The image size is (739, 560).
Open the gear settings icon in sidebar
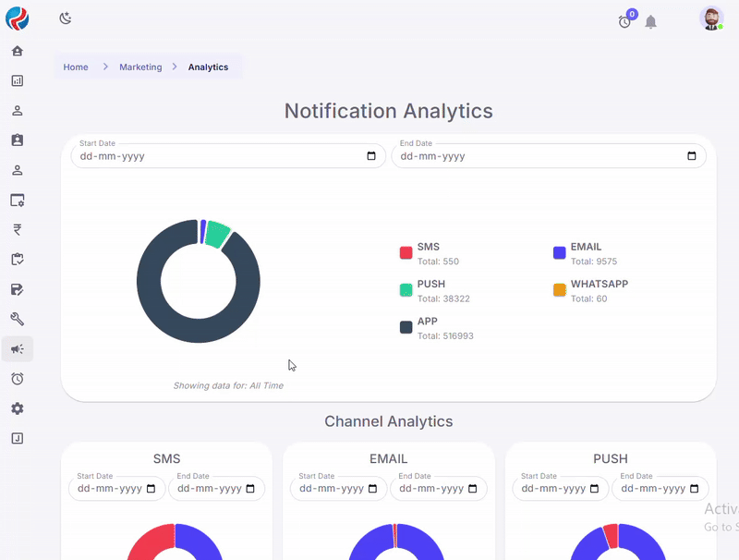coord(17,408)
